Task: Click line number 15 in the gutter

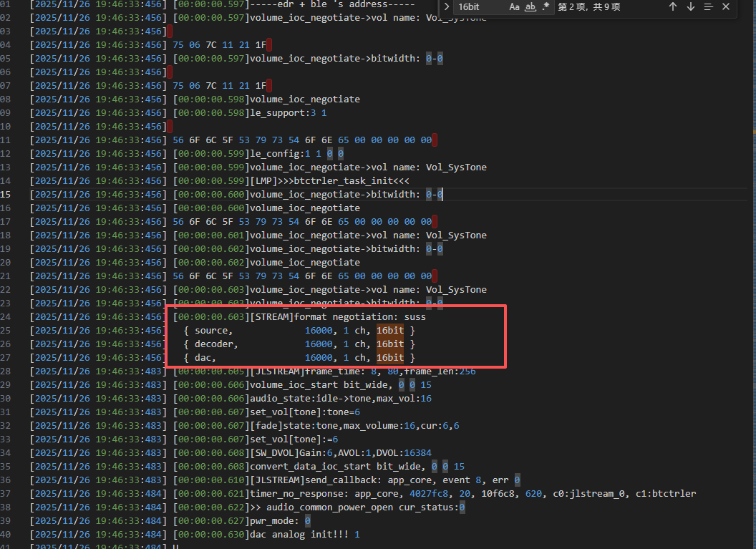Action: 5,194
